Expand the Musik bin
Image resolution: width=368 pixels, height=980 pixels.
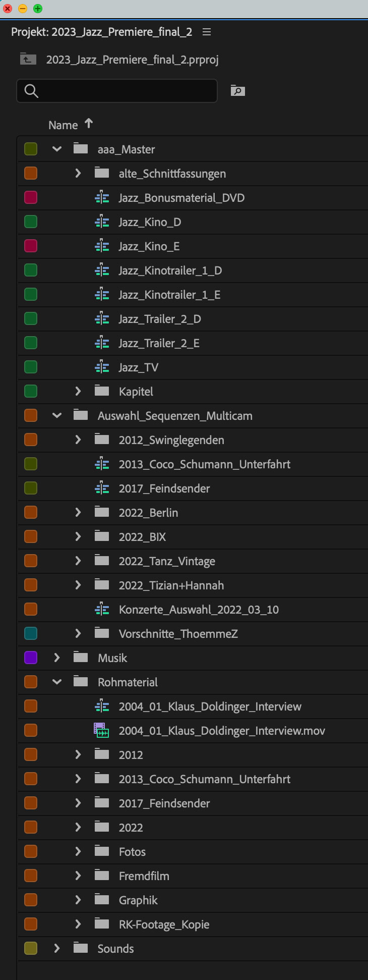click(x=57, y=658)
